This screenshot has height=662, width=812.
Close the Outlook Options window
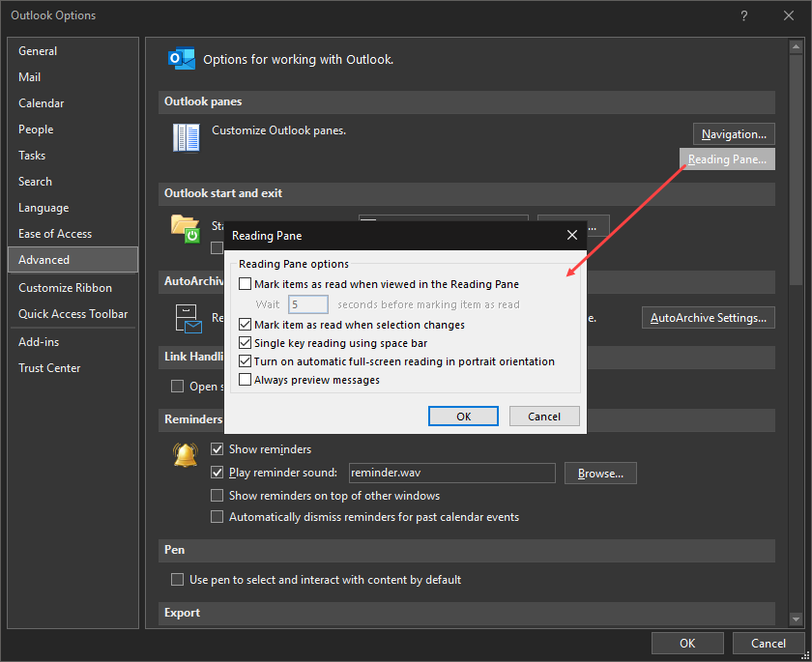pyautogui.click(x=788, y=15)
